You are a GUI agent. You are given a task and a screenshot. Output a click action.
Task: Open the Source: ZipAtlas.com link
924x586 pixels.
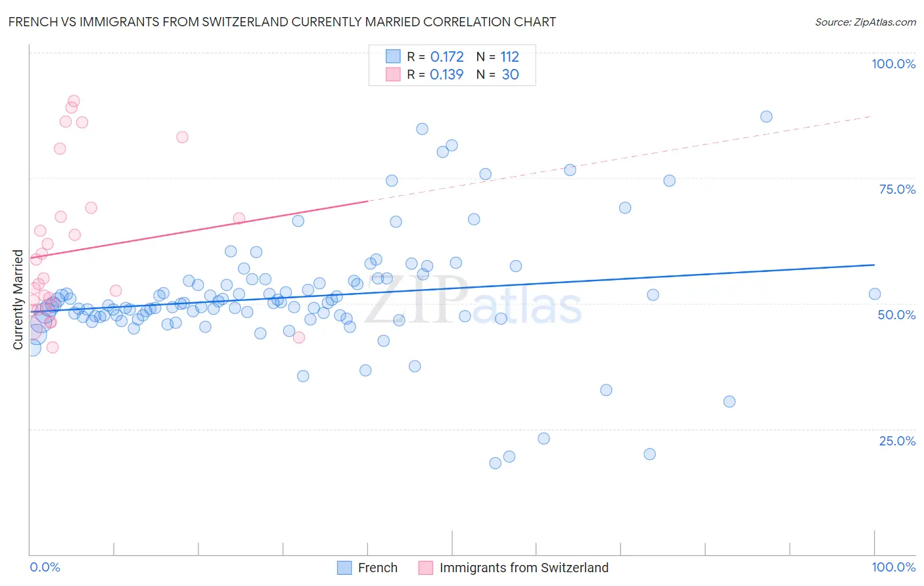pos(865,22)
